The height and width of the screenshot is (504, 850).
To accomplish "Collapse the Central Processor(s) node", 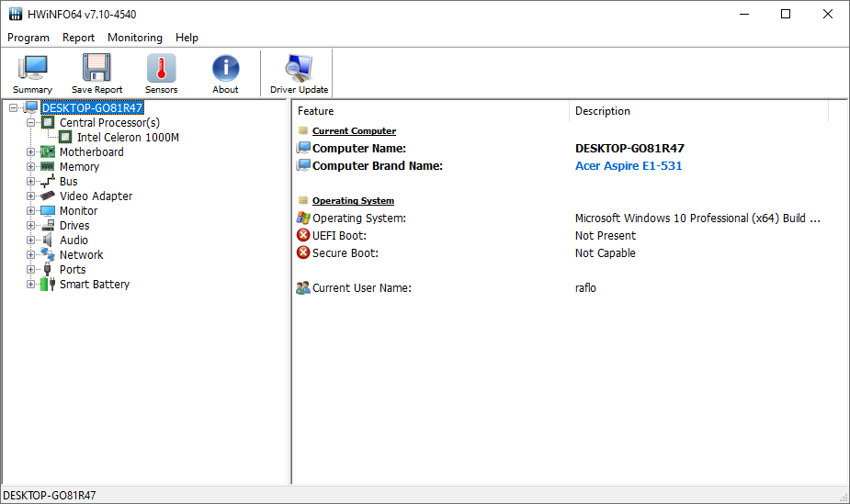I will point(31,122).
